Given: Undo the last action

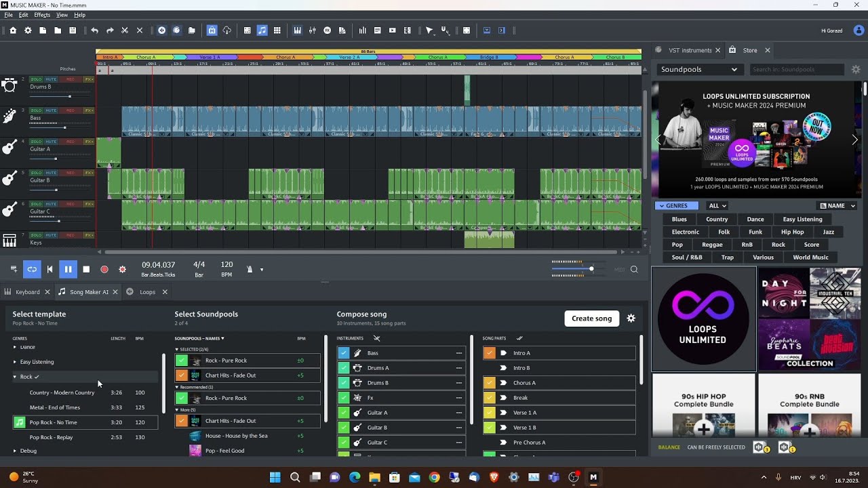Looking at the screenshot, I should click(95, 30).
